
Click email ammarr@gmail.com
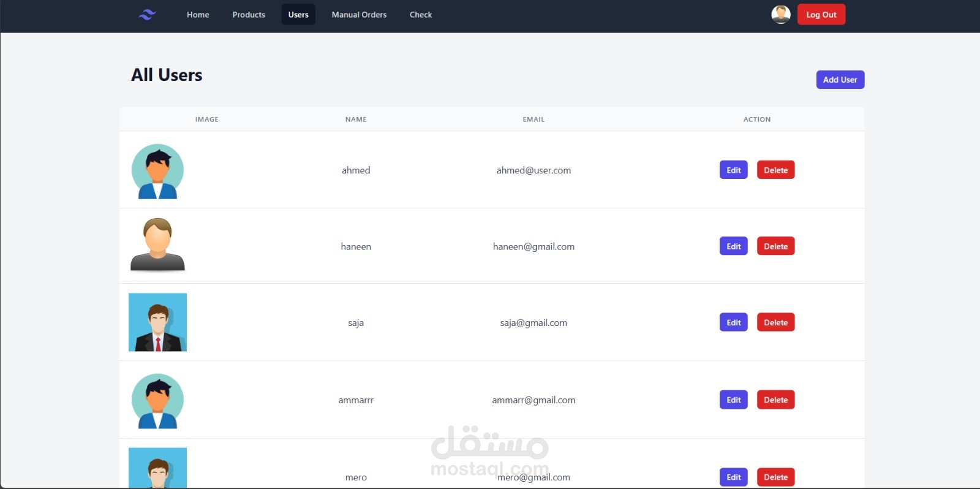(533, 400)
